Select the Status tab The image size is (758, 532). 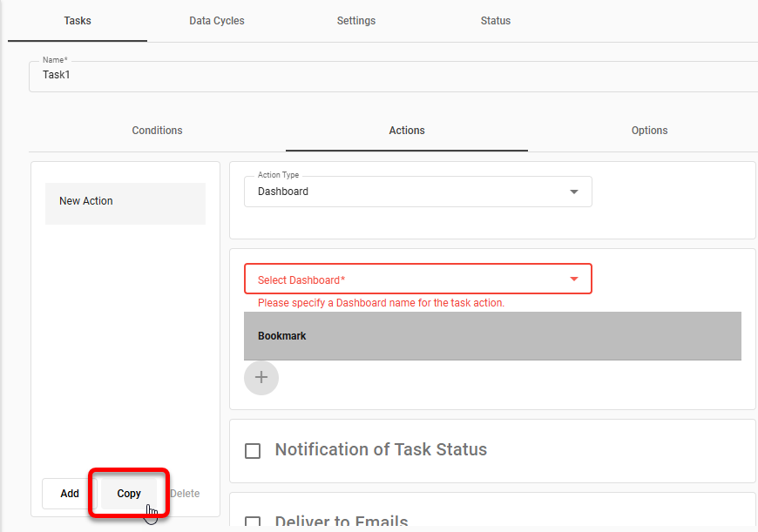[x=495, y=20]
